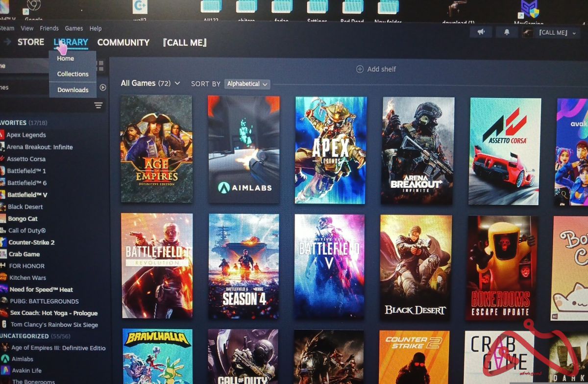Click the PUBG: BATTLEGROUNDS sidebar icon

click(4, 301)
